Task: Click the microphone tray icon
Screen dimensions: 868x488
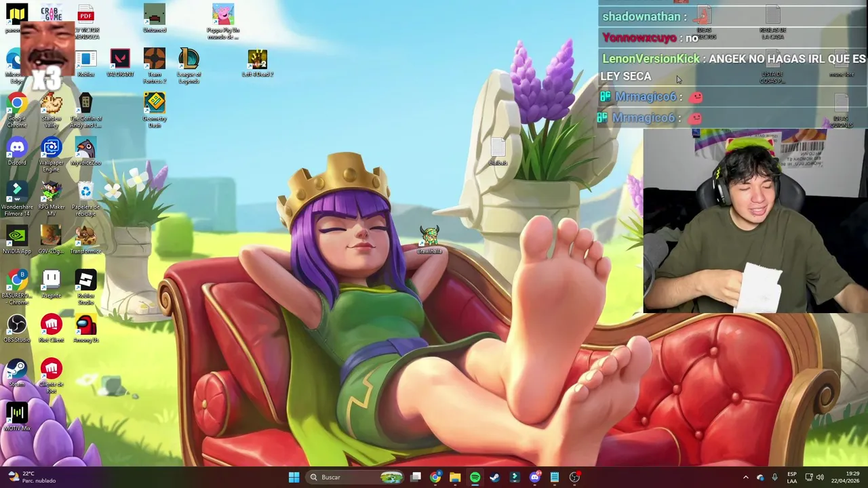Action: [774, 477]
